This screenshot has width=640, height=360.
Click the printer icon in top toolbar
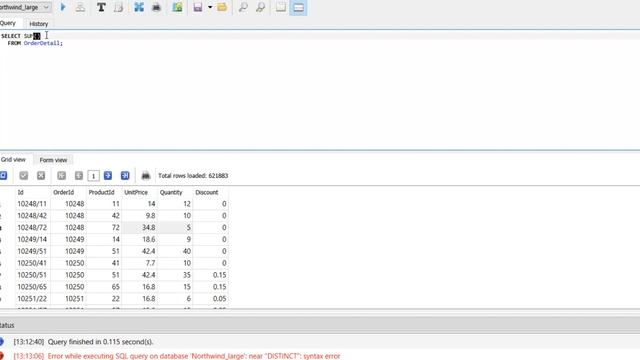(x=156, y=7)
